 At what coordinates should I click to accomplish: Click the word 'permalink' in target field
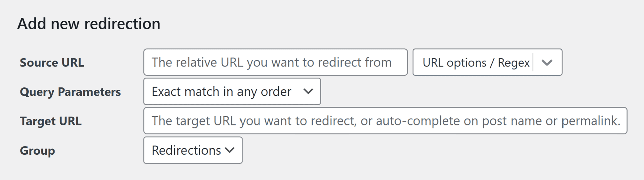(590, 121)
